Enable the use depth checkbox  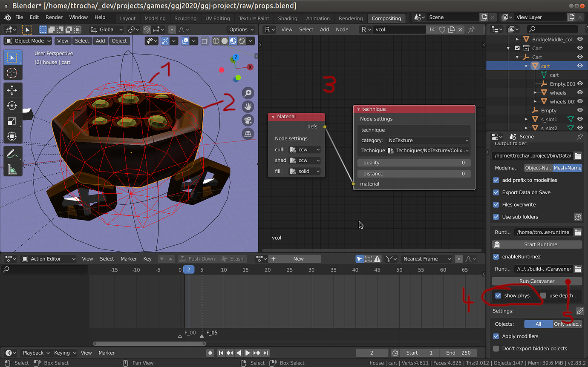543,295
